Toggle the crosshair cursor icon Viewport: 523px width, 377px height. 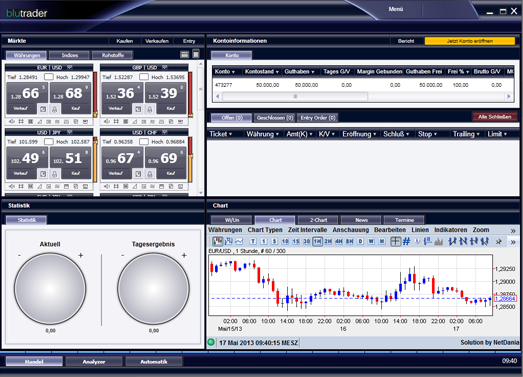point(395,241)
